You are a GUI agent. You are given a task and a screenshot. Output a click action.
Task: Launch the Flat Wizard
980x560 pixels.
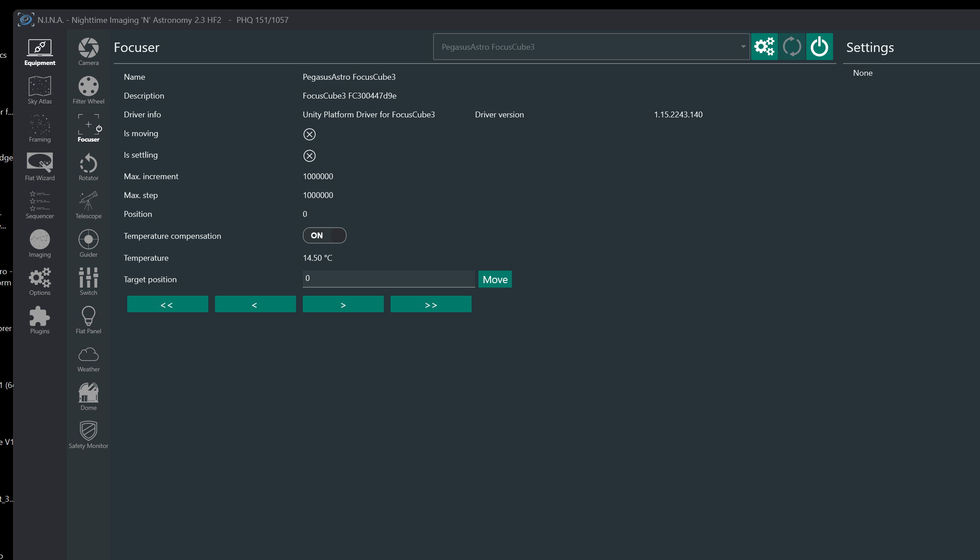[x=40, y=167]
